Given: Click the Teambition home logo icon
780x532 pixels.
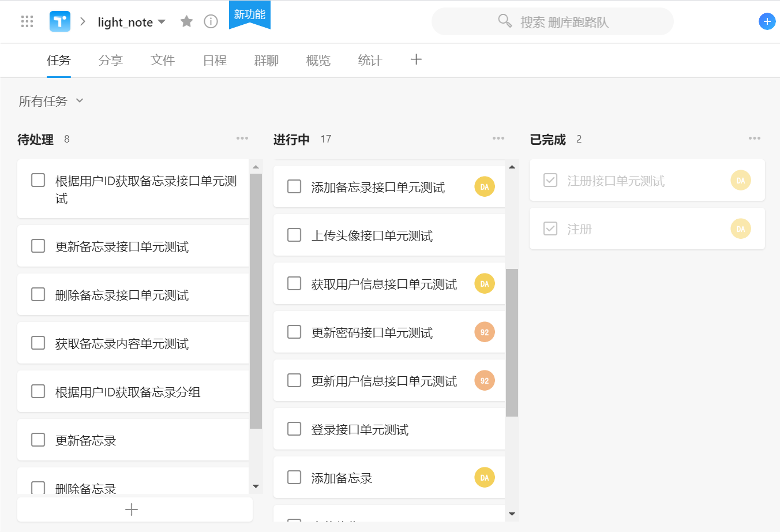Looking at the screenshot, I should (60, 22).
